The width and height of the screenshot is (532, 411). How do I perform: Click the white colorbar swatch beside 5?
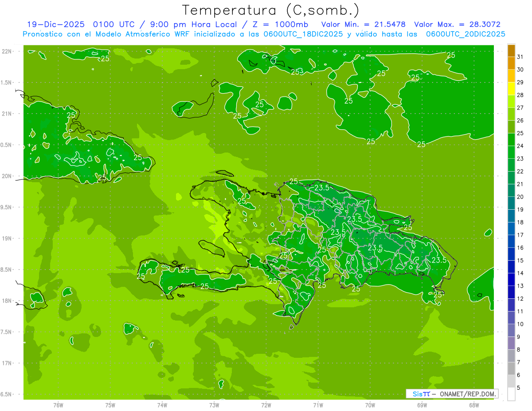[x=511, y=394]
